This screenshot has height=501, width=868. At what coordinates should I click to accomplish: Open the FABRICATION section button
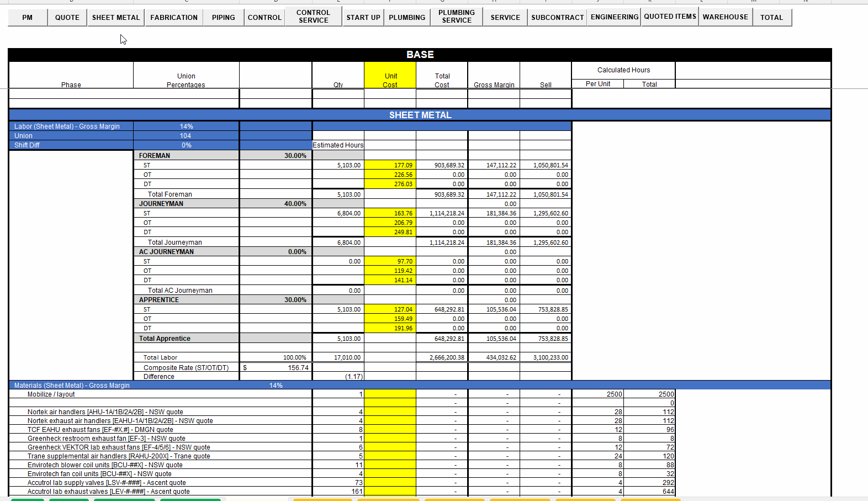pyautogui.click(x=174, y=17)
